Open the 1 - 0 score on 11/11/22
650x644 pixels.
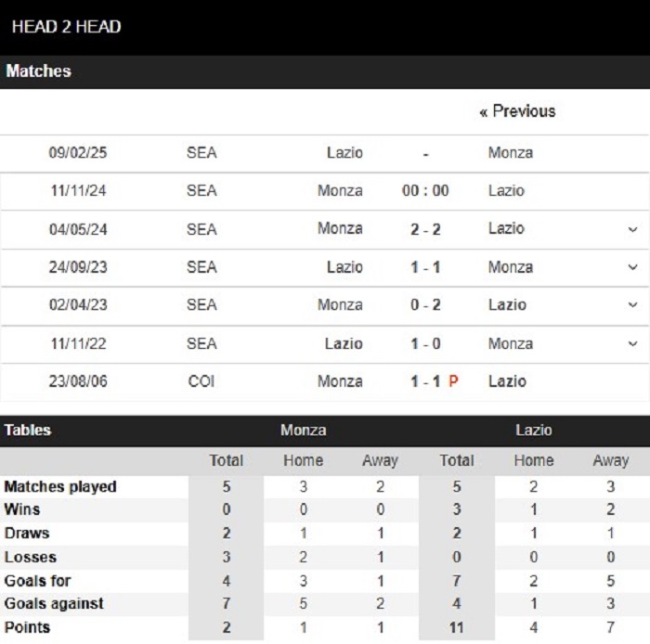[425, 343]
